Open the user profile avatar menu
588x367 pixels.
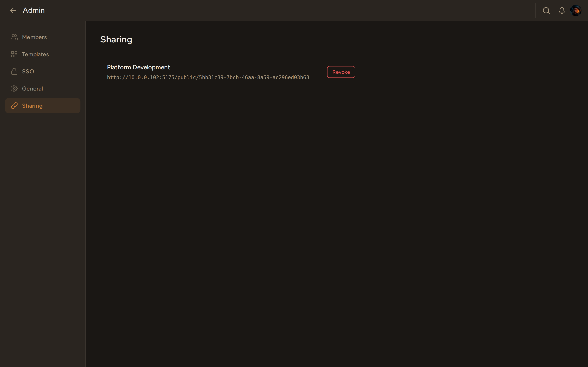576,10
